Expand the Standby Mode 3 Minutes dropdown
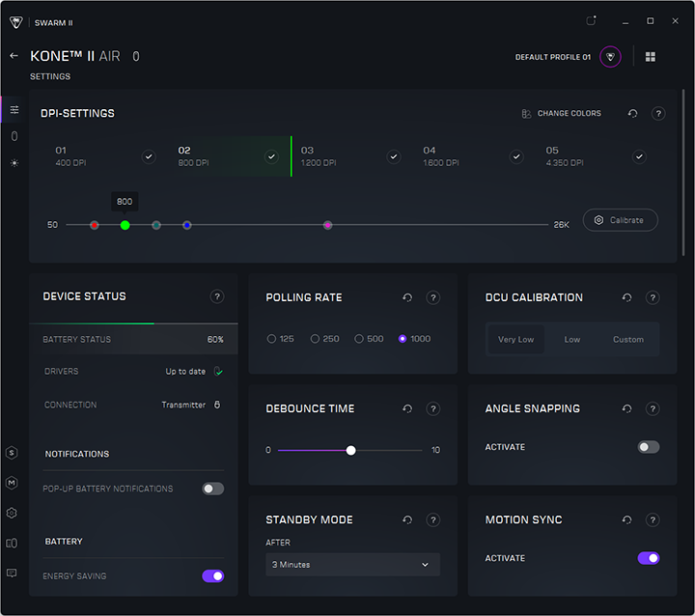Screen dimensions: 695x616 (x=352, y=565)
